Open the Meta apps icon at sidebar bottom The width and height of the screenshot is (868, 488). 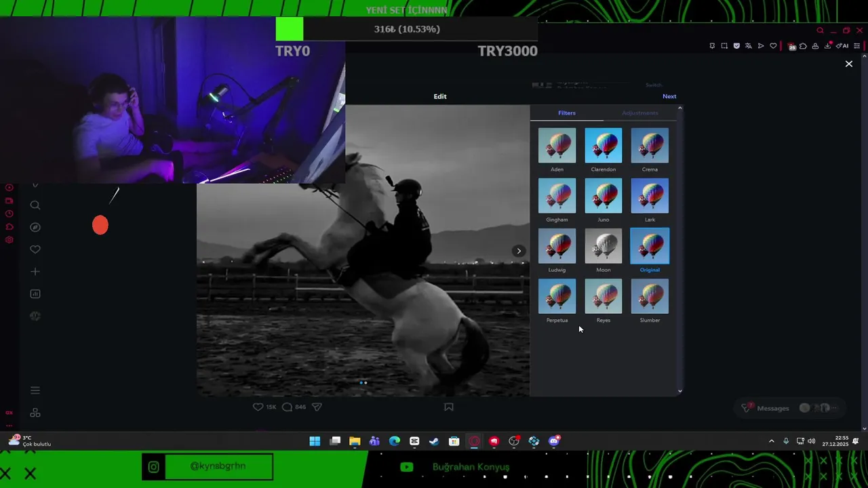tap(35, 413)
